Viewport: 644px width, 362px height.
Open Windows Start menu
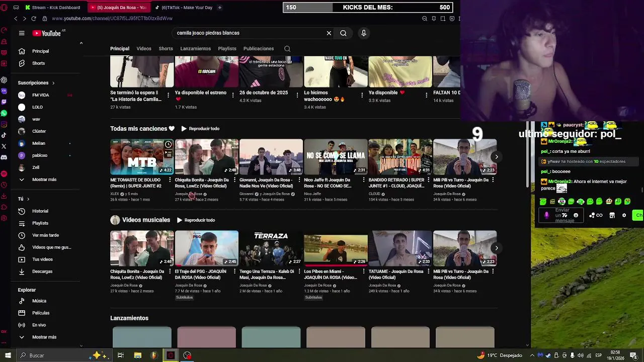(x=8, y=355)
